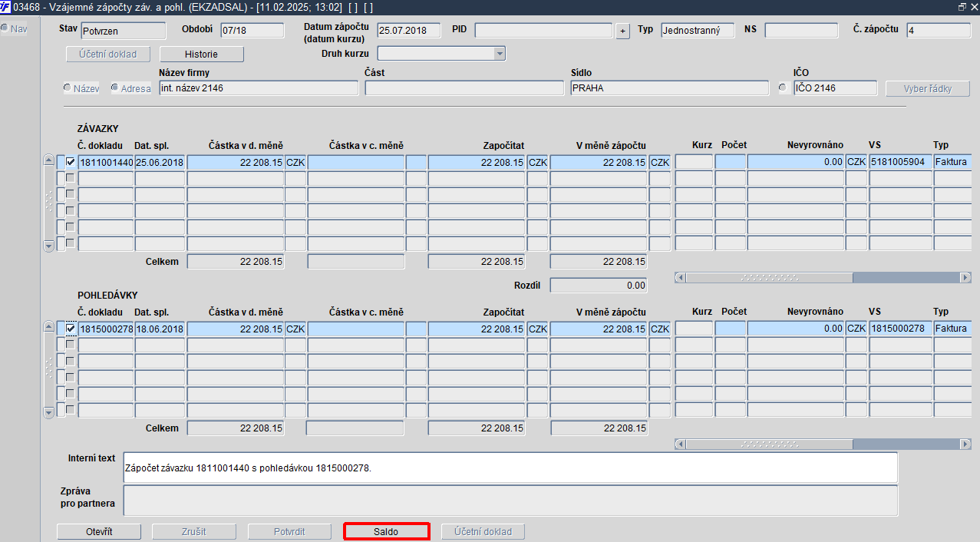Click the application icon in title bar
Screen dimensions: 980x542
6,7
